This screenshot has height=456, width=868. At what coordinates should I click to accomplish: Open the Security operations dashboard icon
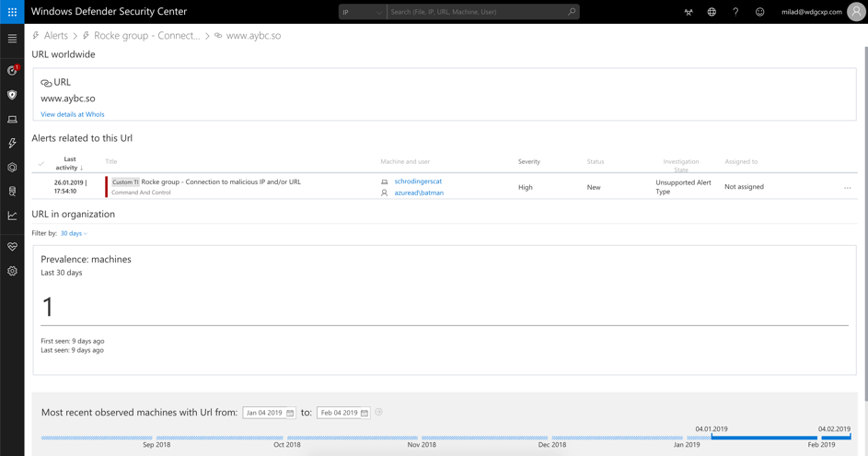coord(12,70)
